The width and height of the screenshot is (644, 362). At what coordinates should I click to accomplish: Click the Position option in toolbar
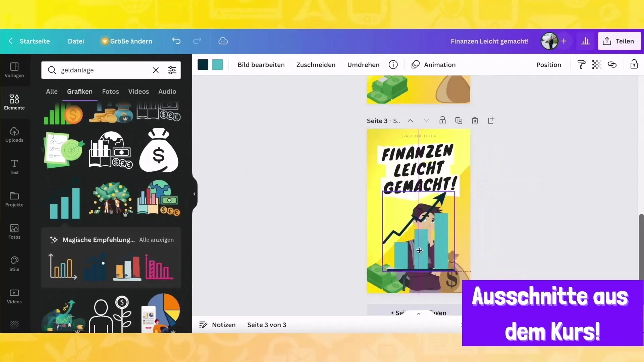(549, 65)
